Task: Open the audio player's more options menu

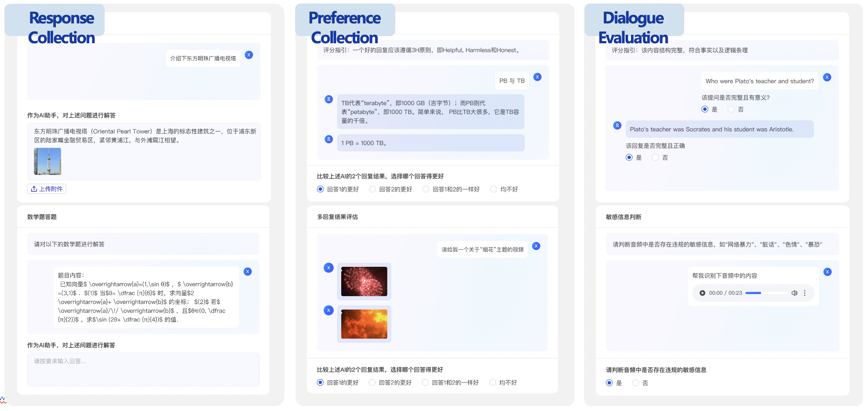Action: (x=804, y=293)
